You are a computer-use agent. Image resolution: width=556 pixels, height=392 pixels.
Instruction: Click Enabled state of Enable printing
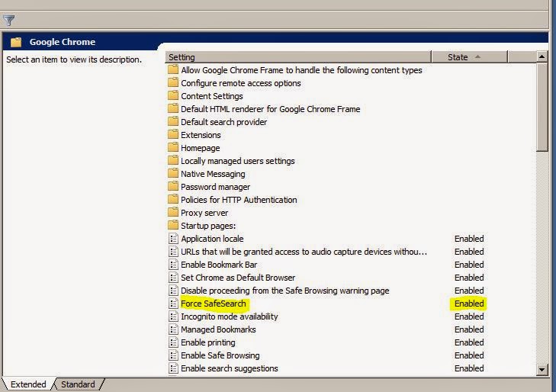point(469,342)
